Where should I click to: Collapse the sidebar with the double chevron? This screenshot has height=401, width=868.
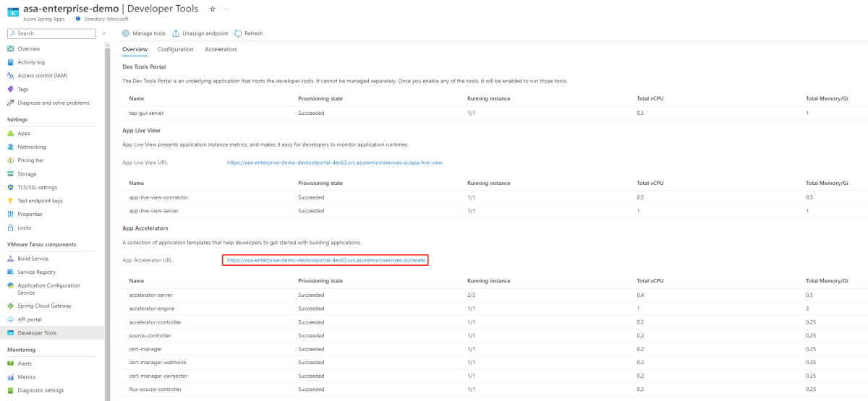click(104, 33)
